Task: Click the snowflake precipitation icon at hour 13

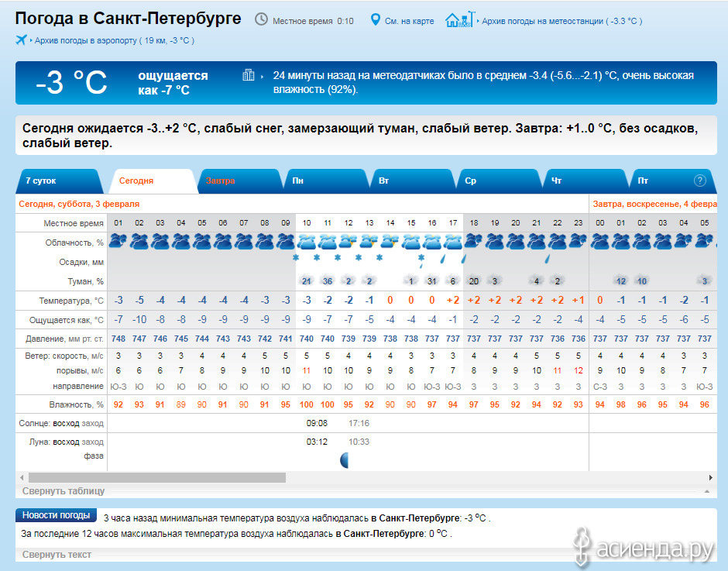Action: 359,258
